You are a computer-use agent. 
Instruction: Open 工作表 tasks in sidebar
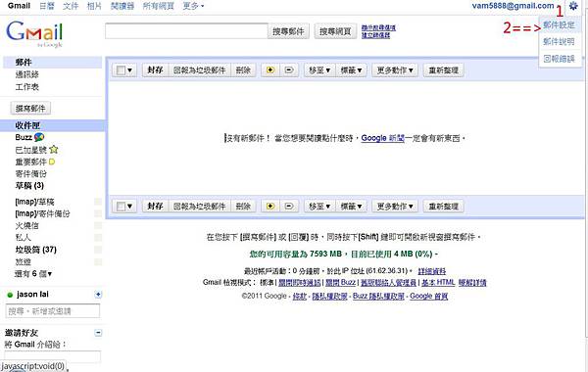[27, 87]
